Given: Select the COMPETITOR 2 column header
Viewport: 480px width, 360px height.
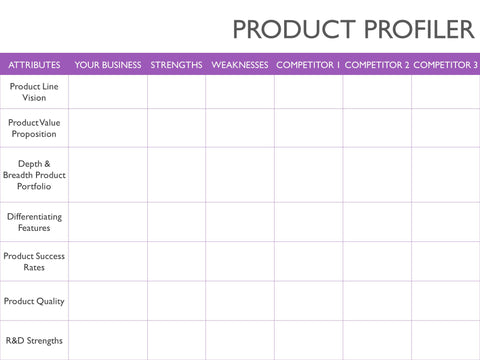Looking at the screenshot, I should tap(377, 65).
